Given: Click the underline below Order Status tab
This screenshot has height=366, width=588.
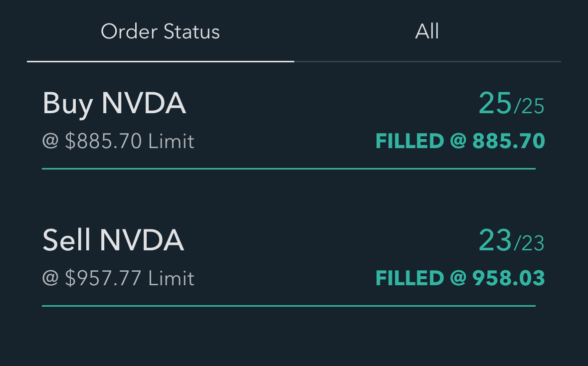Looking at the screenshot, I should (x=160, y=62).
